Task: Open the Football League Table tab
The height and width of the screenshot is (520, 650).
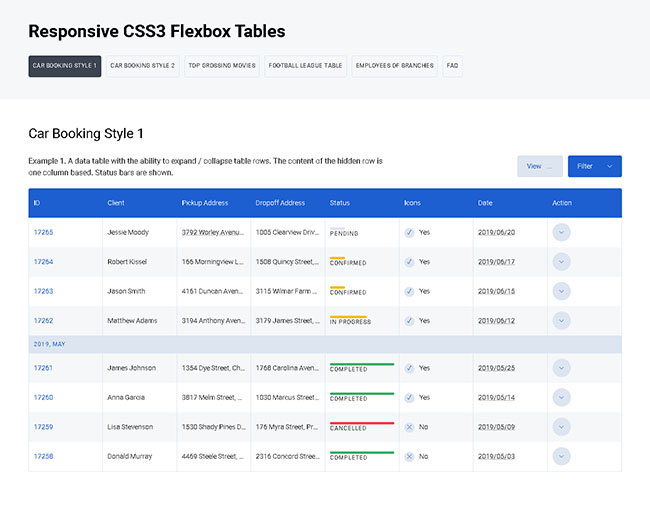Action: [x=305, y=66]
